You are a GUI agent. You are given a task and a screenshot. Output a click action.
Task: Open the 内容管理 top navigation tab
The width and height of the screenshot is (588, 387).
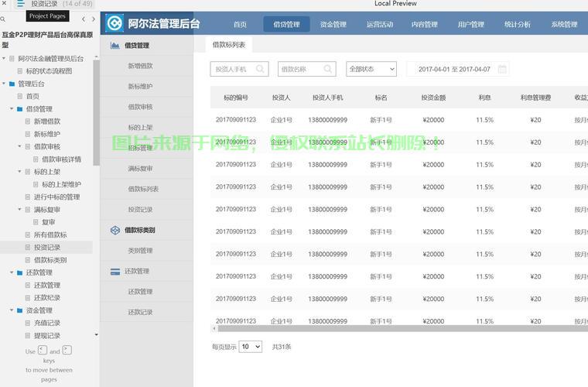(x=425, y=24)
